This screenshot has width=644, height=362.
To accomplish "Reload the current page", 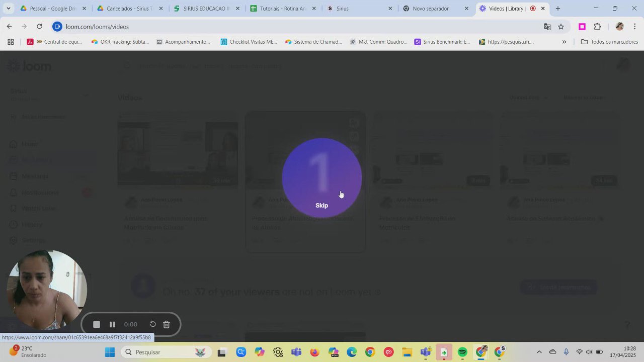I will 39,26.
